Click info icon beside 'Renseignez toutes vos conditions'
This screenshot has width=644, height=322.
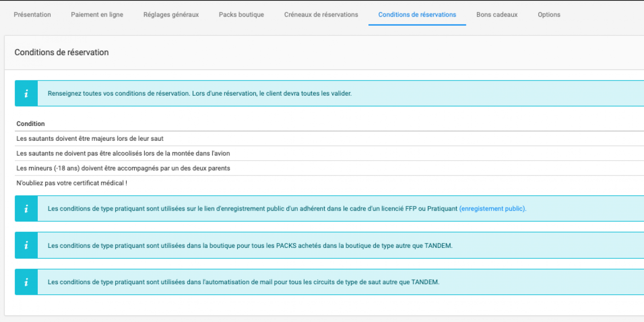click(26, 93)
